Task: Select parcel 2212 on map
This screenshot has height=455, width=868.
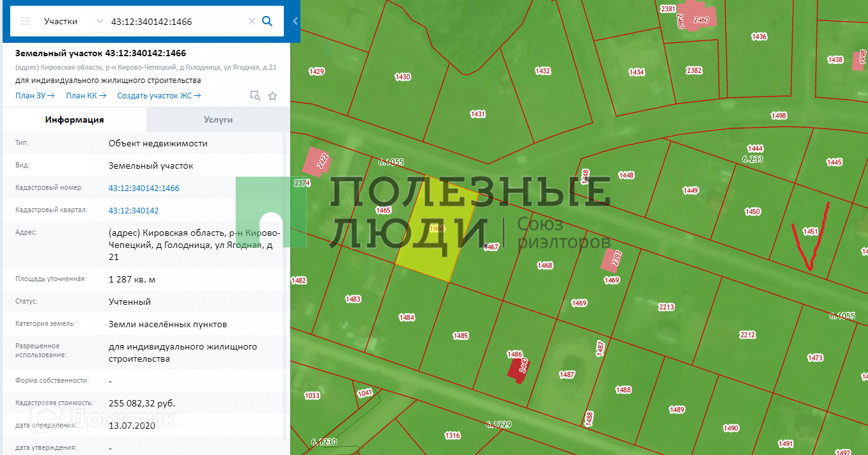Action: click(747, 335)
